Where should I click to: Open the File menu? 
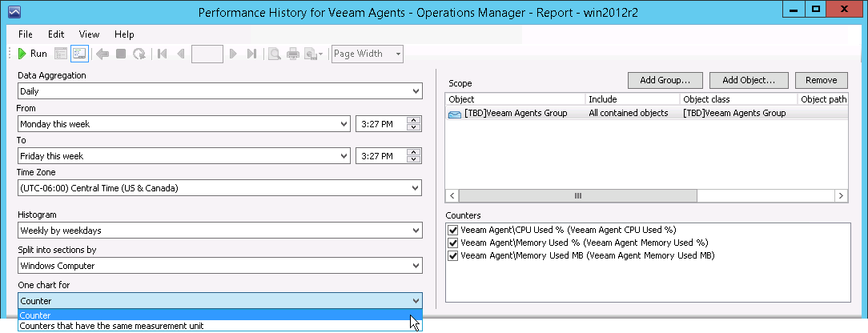pyautogui.click(x=26, y=34)
